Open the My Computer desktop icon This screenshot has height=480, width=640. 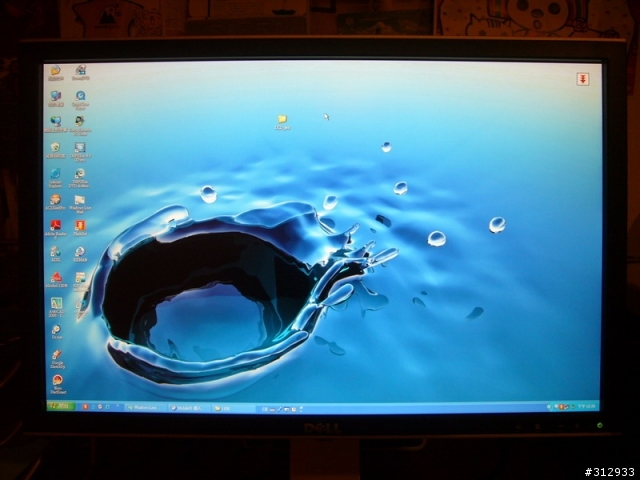click(x=56, y=99)
